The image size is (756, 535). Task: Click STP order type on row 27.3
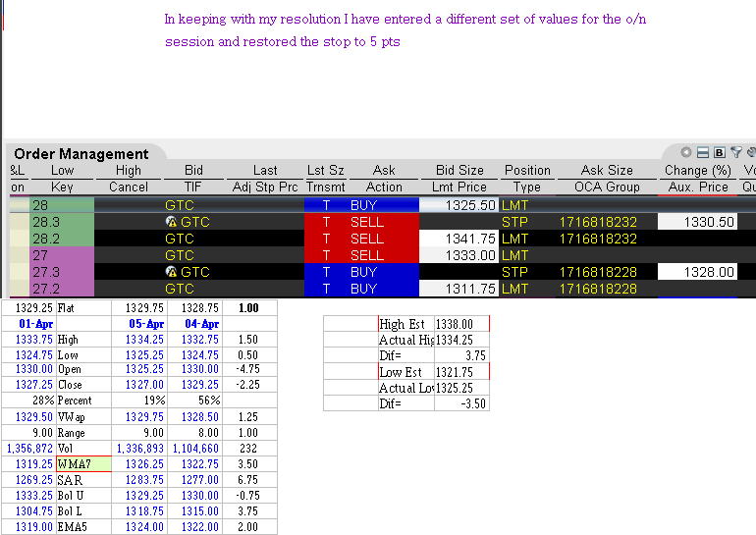(x=514, y=272)
